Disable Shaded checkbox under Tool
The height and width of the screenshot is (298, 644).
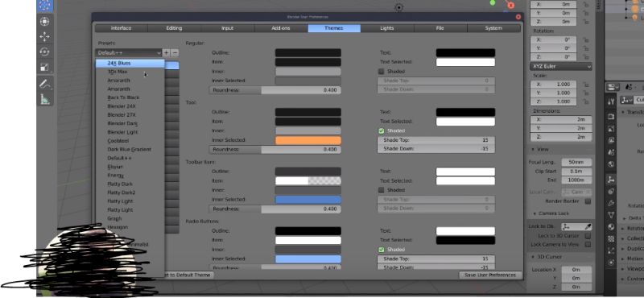tap(381, 130)
